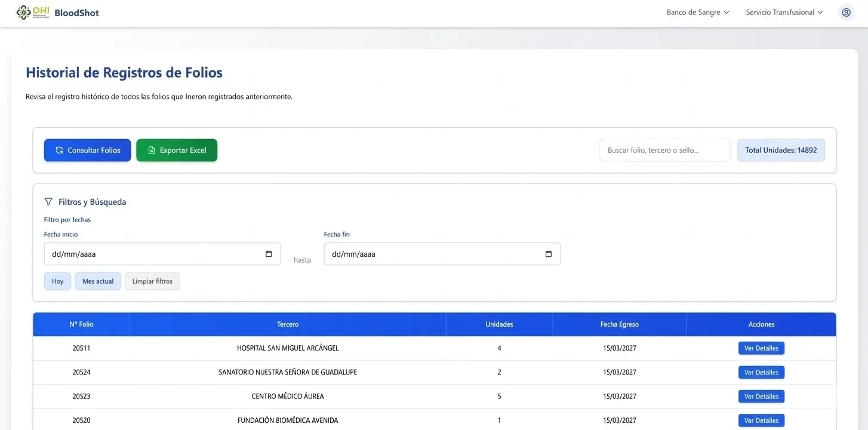The width and height of the screenshot is (868, 430).
Task: Click the Fecha fin date field
Action: point(442,254)
